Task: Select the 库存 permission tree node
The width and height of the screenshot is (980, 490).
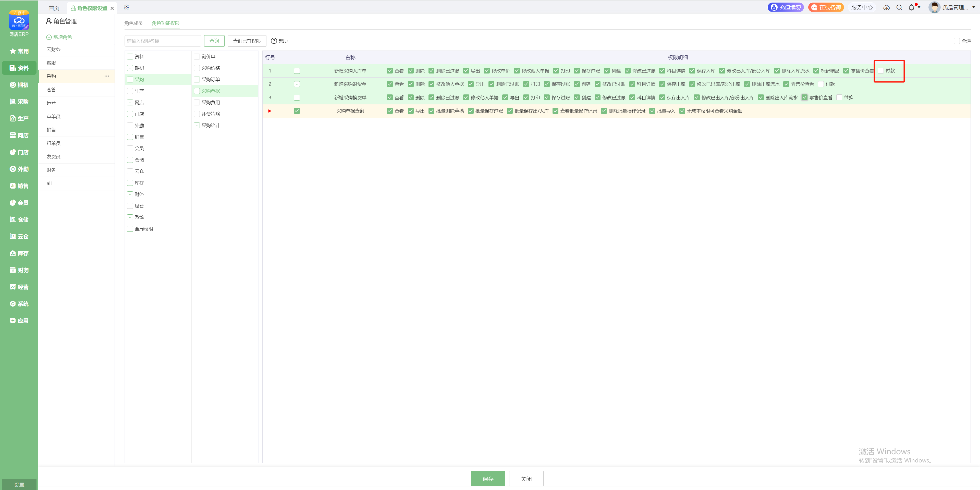Action: (139, 183)
